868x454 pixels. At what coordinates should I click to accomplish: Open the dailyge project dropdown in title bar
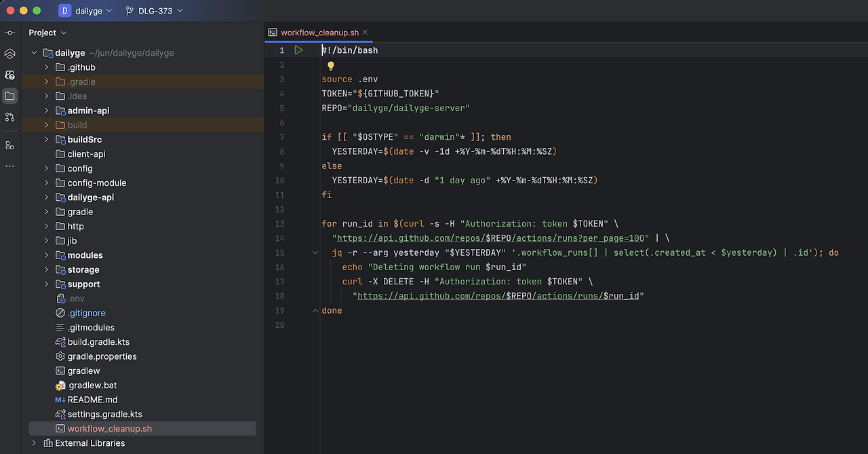(x=85, y=11)
